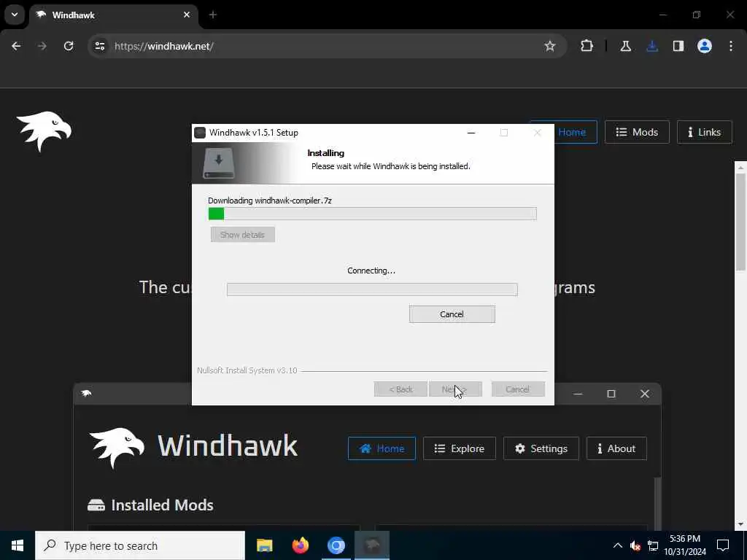This screenshot has height=560, width=747.
Task: Minimize the Windhawk Setup window
Action: 471,133
